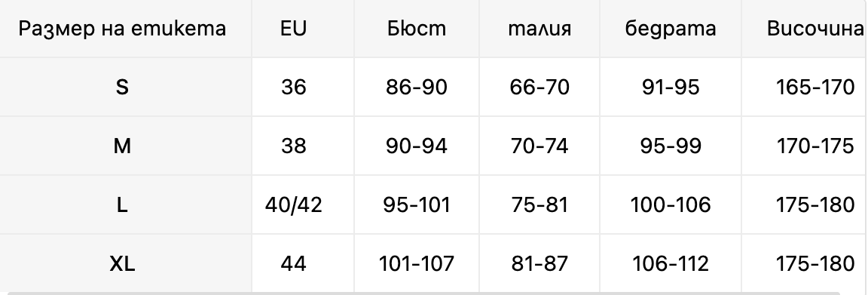Click the EU size 36 cell
Image resolution: width=868 pixels, height=295 pixels.
point(293,87)
